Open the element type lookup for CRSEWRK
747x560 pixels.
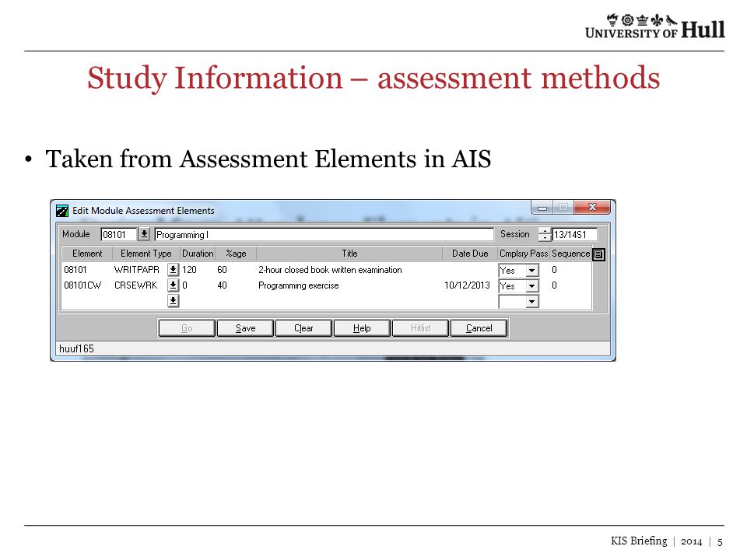tap(173, 285)
